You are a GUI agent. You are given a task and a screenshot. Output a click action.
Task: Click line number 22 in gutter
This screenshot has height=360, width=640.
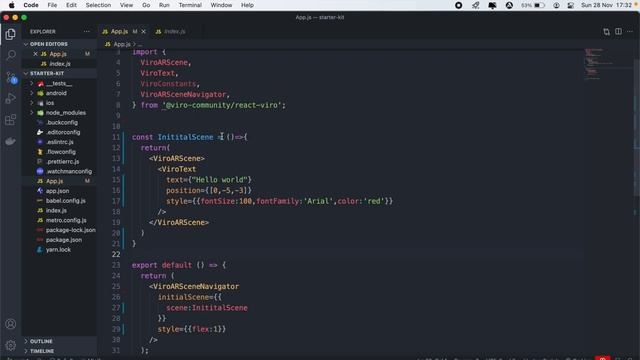coord(116,254)
